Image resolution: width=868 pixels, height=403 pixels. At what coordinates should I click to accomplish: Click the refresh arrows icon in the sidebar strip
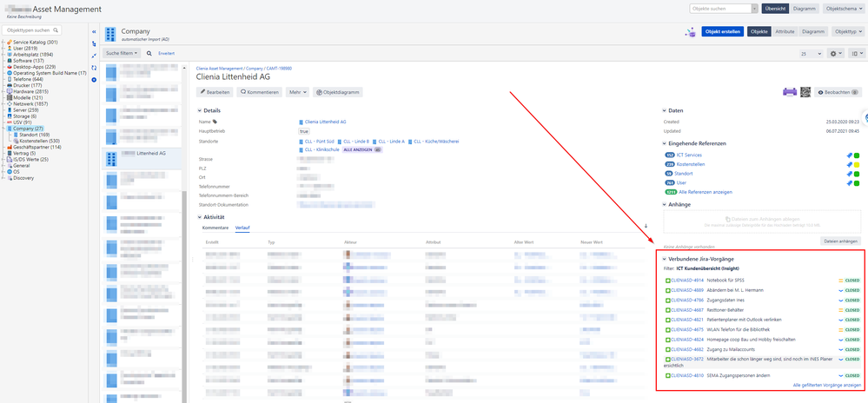click(x=94, y=68)
